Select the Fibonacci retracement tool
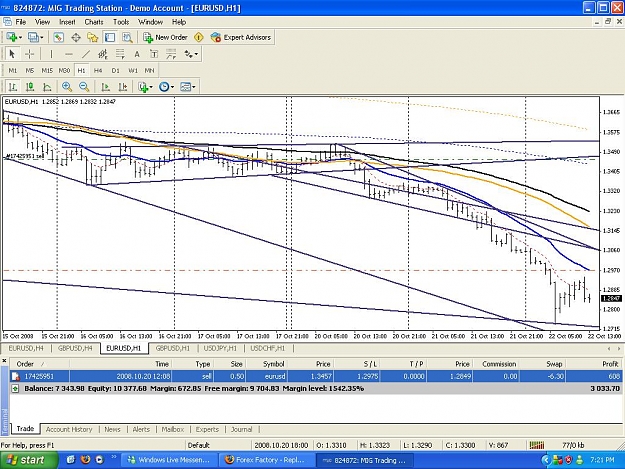Image resolution: width=625 pixels, height=469 pixels. coord(120,54)
